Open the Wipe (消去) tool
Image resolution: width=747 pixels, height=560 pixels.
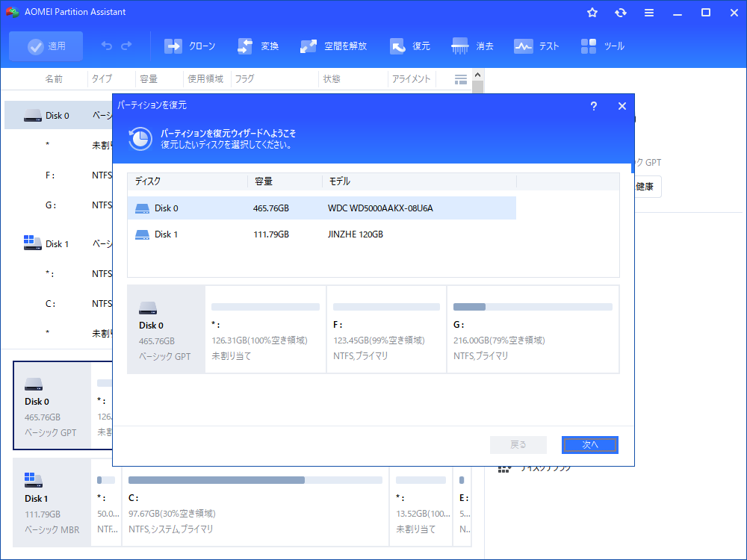pos(472,46)
